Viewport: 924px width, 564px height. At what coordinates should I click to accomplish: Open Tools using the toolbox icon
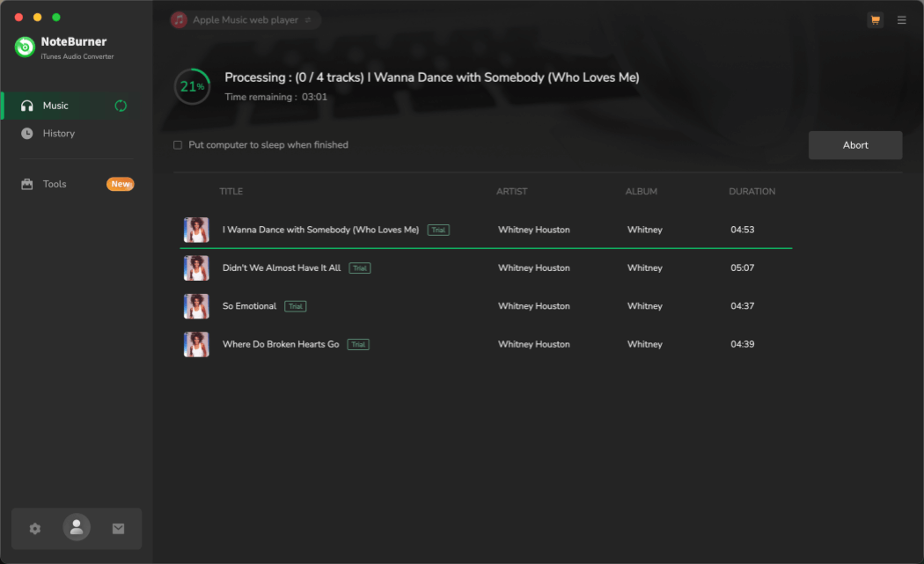pos(26,184)
